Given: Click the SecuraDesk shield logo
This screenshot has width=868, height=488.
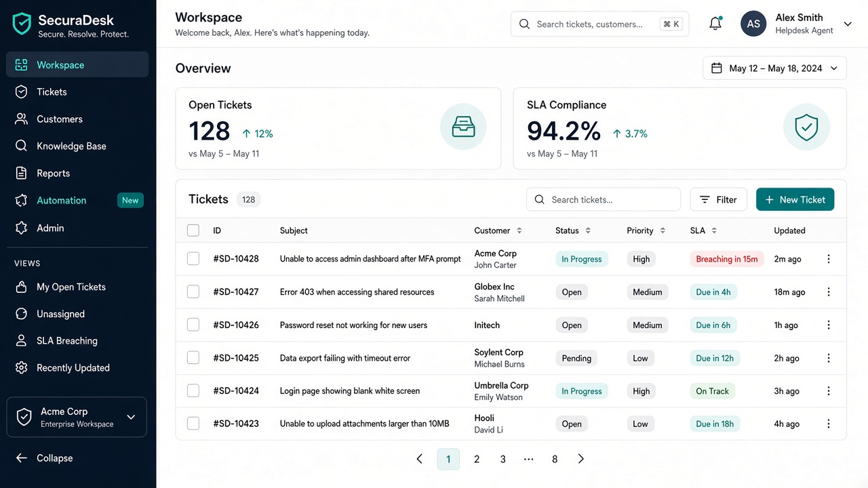Looking at the screenshot, I should pos(22,24).
